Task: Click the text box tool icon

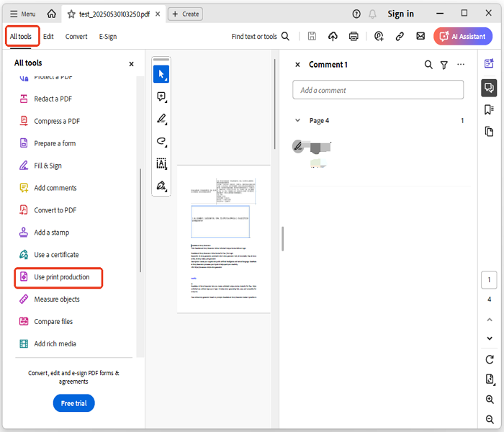Action: [x=161, y=163]
